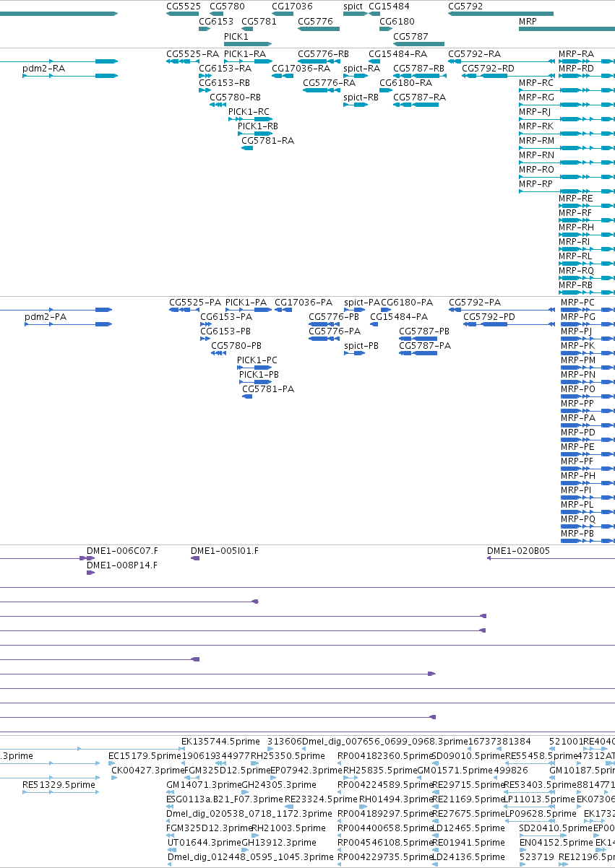Select transcript MRP-RQ
This screenshot has height=868, width=615.
tap(576, 271)
